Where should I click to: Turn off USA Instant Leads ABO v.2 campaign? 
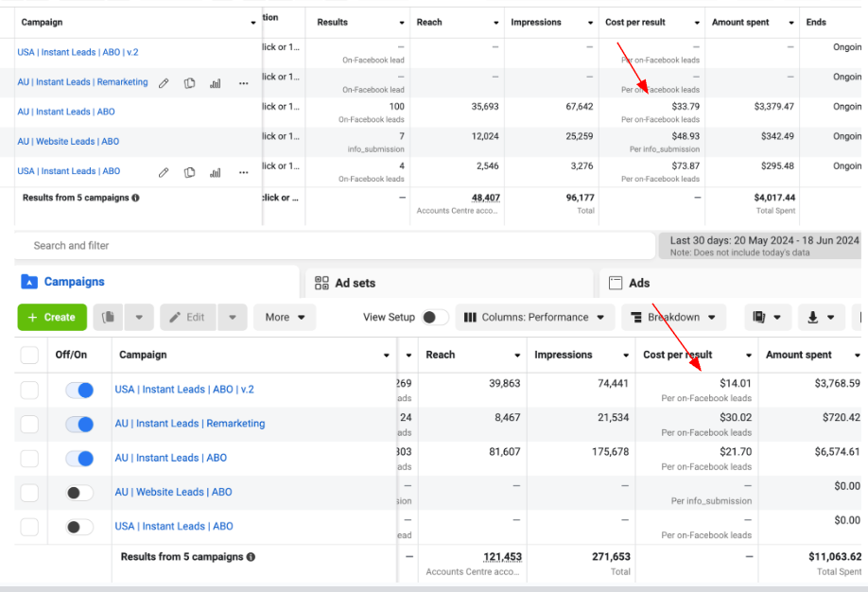pyautogui.click(x=79, y=390)
